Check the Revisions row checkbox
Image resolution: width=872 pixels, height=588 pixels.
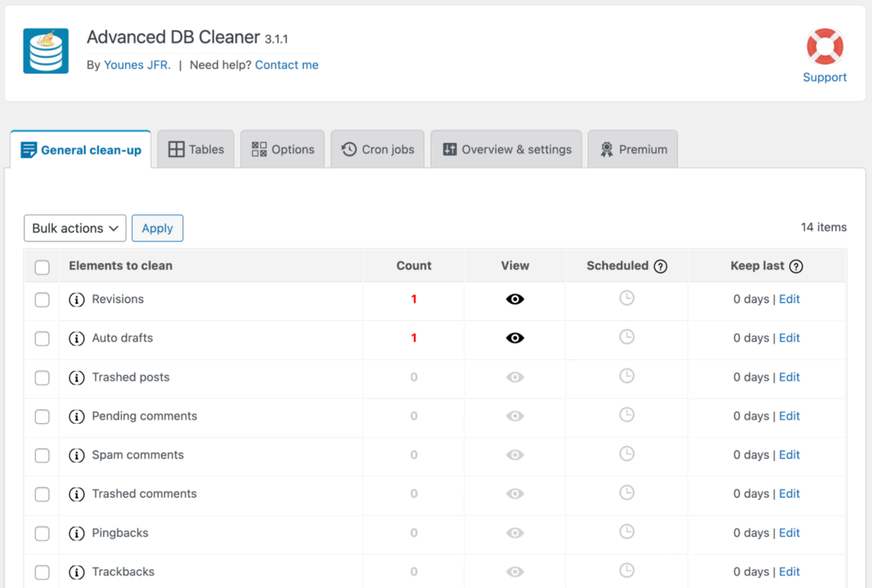pyautogui.click(x=42, y=299)
